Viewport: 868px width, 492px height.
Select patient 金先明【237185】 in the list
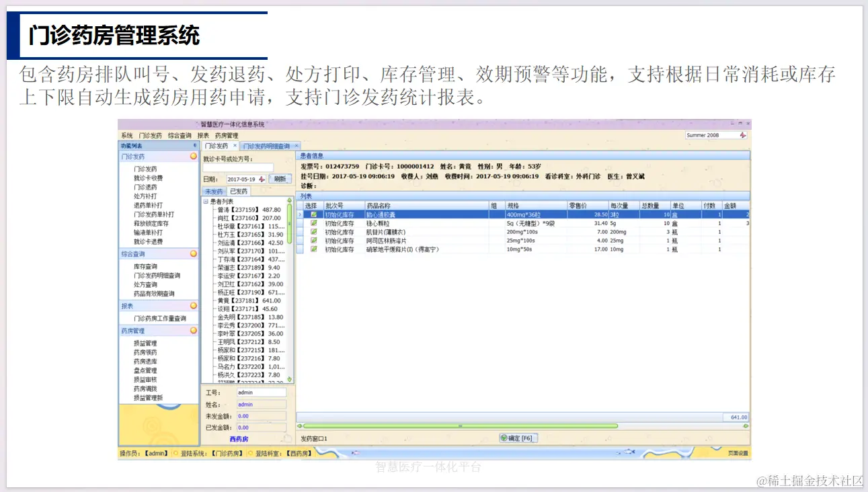[x=250, y=317]
